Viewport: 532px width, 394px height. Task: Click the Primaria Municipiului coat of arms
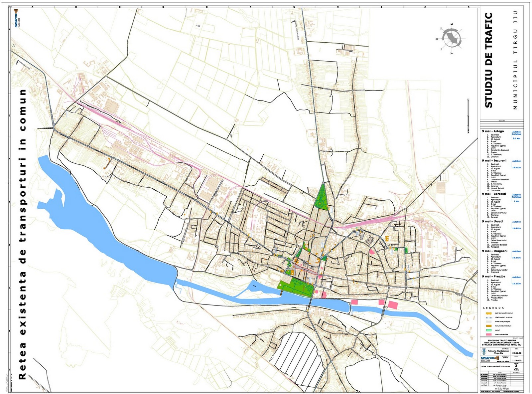coord(483,352)
